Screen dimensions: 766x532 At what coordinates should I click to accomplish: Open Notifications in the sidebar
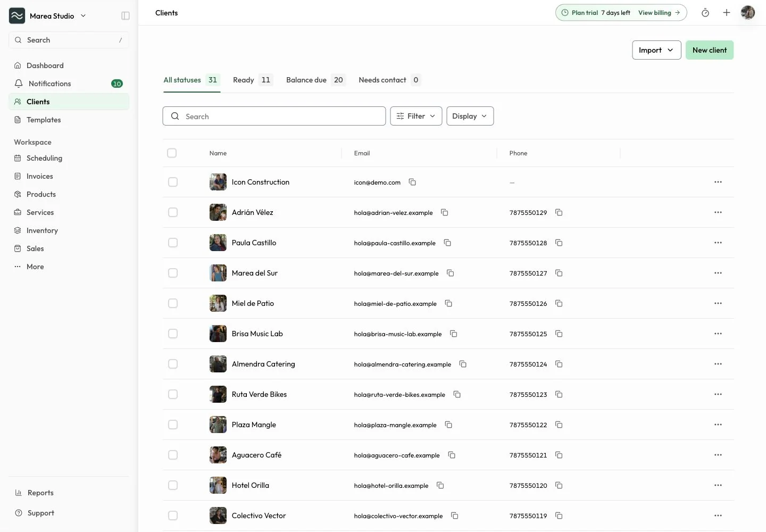[x=69, y=84]
